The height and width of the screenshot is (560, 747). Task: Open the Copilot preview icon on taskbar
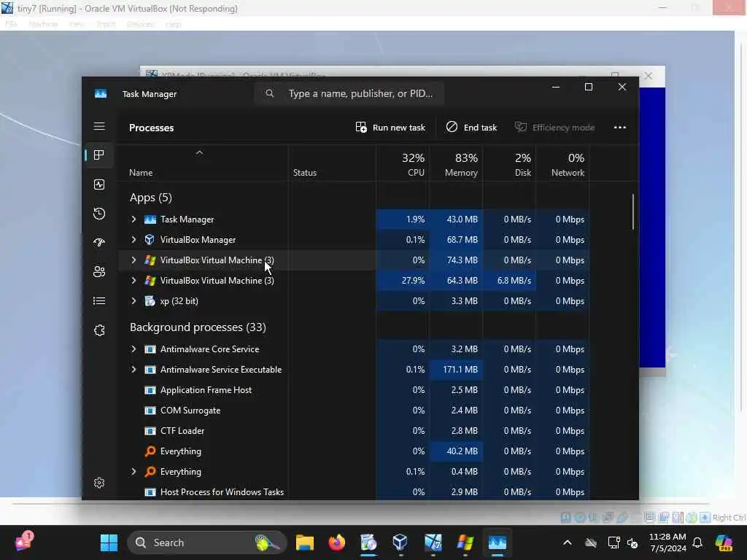coord(724,542)
